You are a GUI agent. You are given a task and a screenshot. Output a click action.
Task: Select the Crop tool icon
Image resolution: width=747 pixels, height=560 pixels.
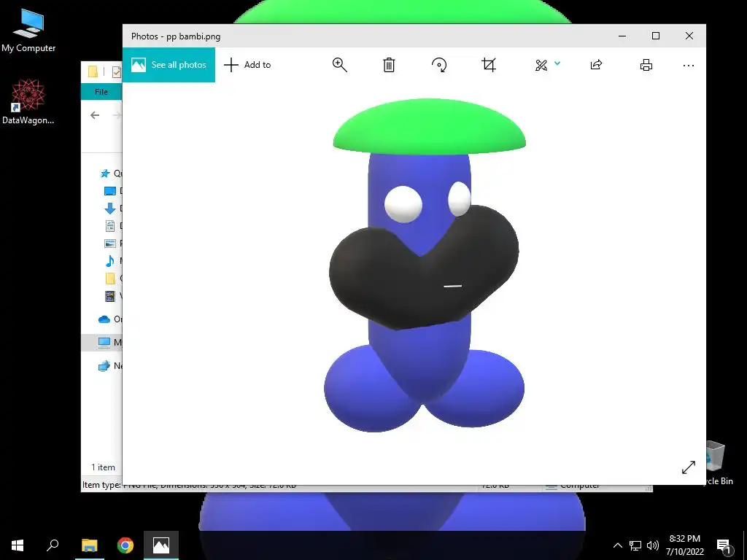489,65
